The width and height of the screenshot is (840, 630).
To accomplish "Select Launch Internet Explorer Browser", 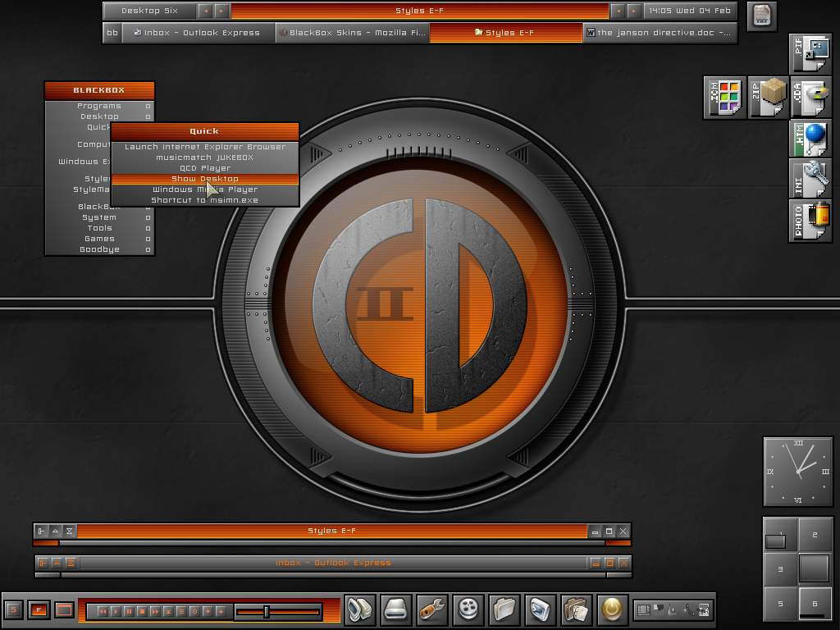I will (204, 147).
